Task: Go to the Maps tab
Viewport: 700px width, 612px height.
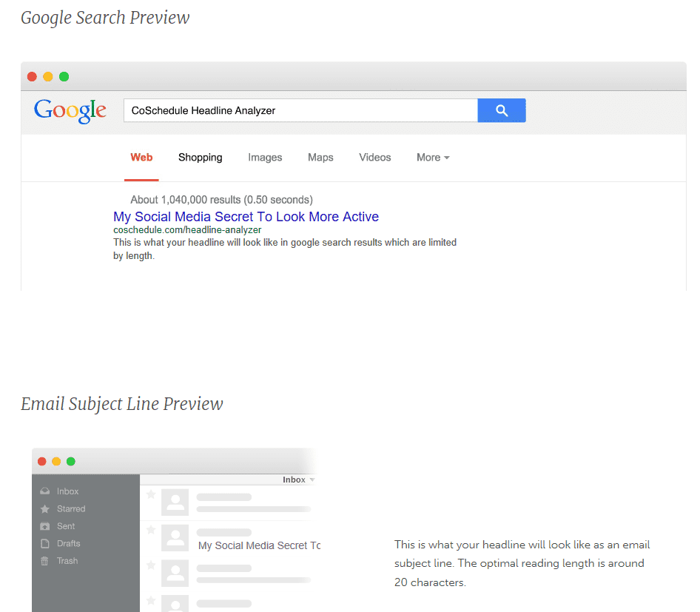Action: tap(320, 158)
